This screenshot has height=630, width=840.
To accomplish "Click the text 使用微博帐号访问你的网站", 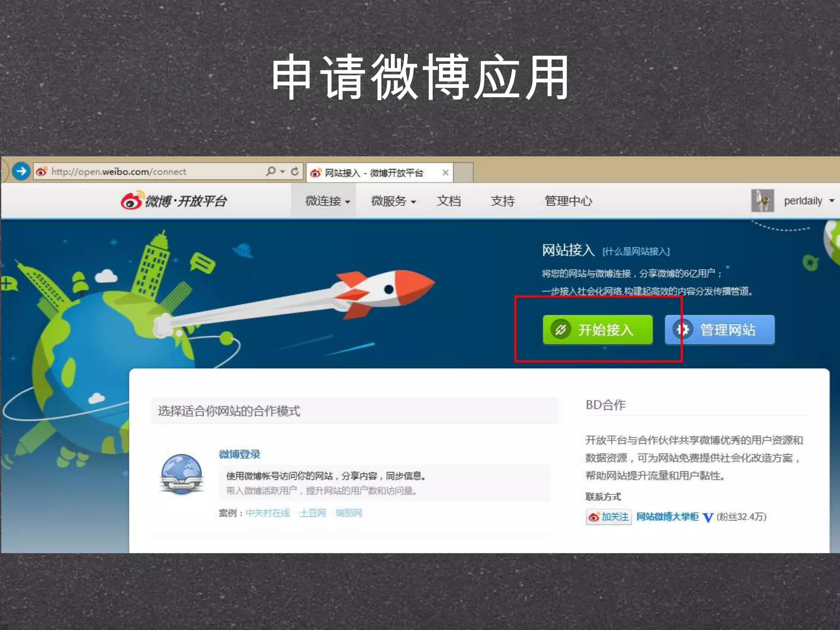I will coord(279,476).
